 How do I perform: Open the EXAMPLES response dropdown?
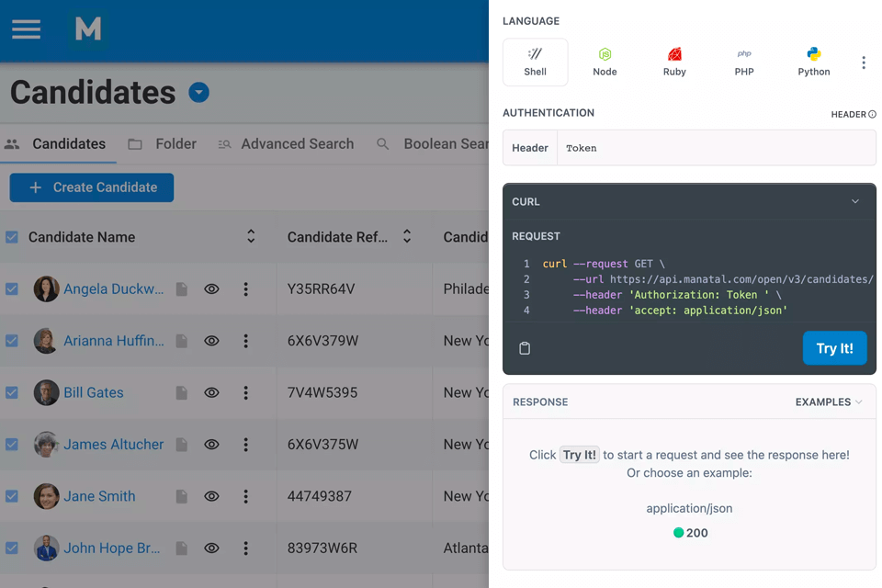829,401
